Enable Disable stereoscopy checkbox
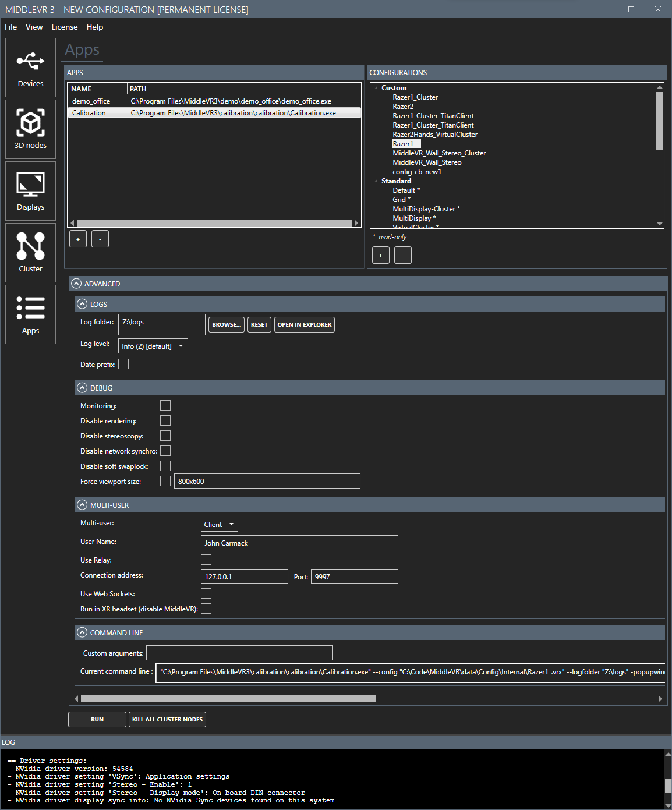 click(x=165, y=436)
